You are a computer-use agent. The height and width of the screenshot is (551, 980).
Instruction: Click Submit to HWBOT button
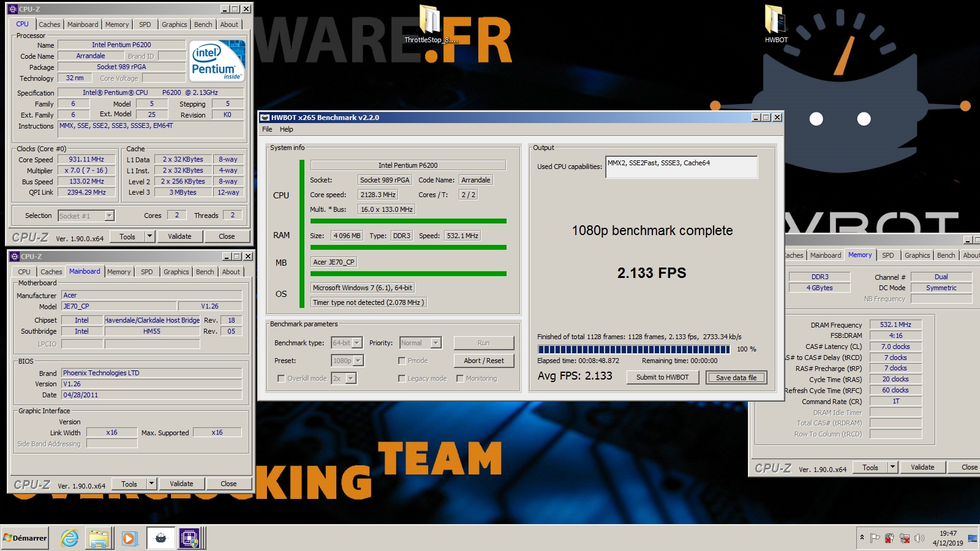tap(663, 377)
